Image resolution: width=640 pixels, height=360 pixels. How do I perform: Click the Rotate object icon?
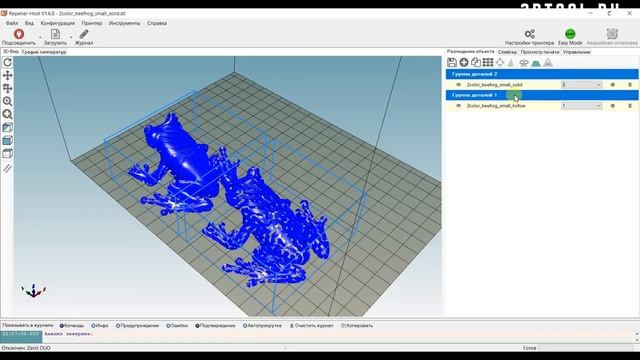(x=524, y=62)
